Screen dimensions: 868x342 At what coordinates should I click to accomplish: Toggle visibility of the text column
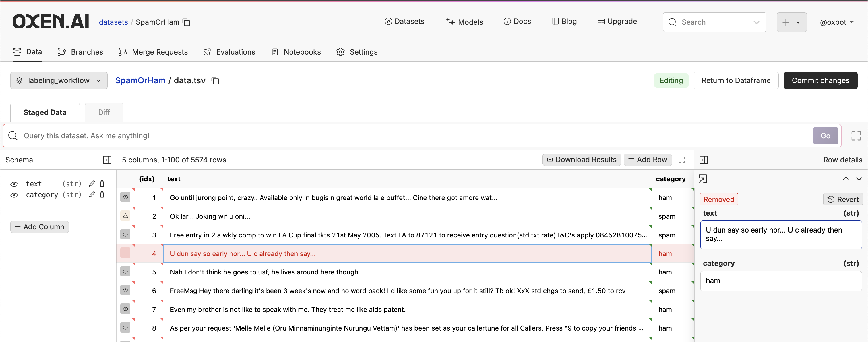pos(14,184)
